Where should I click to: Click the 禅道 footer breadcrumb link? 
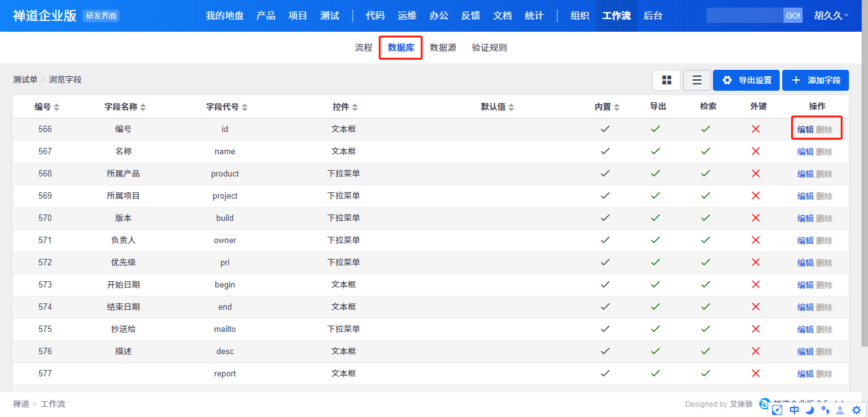[x=21, y=404]
